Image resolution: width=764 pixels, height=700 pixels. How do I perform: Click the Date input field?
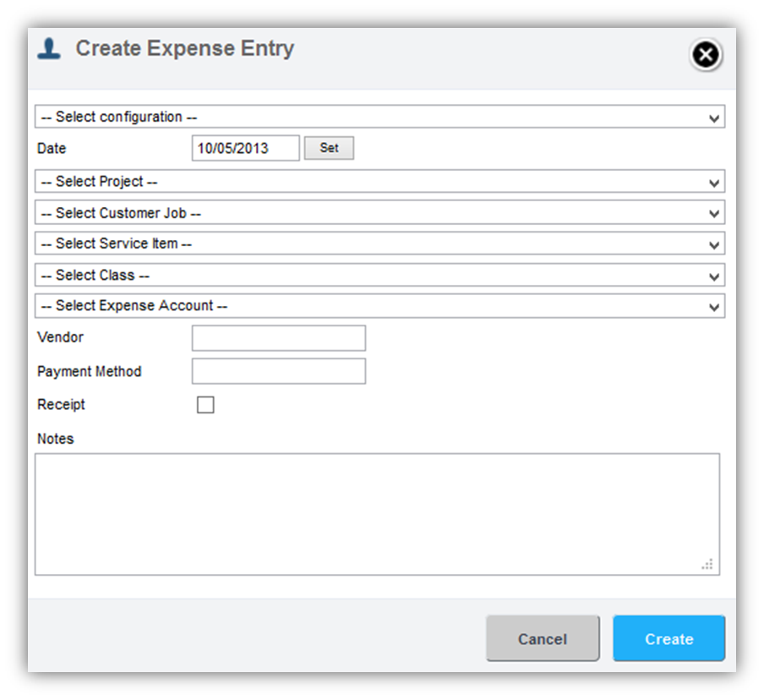pos(246,148)
